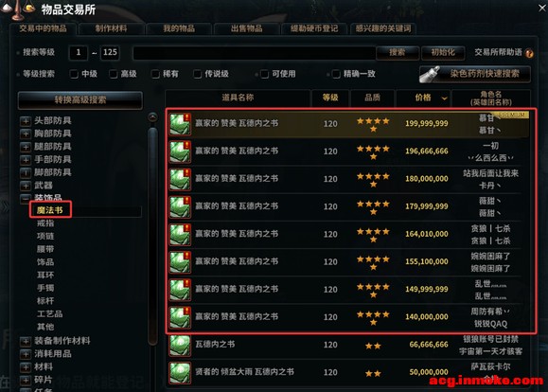
Task: Click the 贤者的 倾盆大雨 瓦德内之书 item icon
Action: (180, 373)
